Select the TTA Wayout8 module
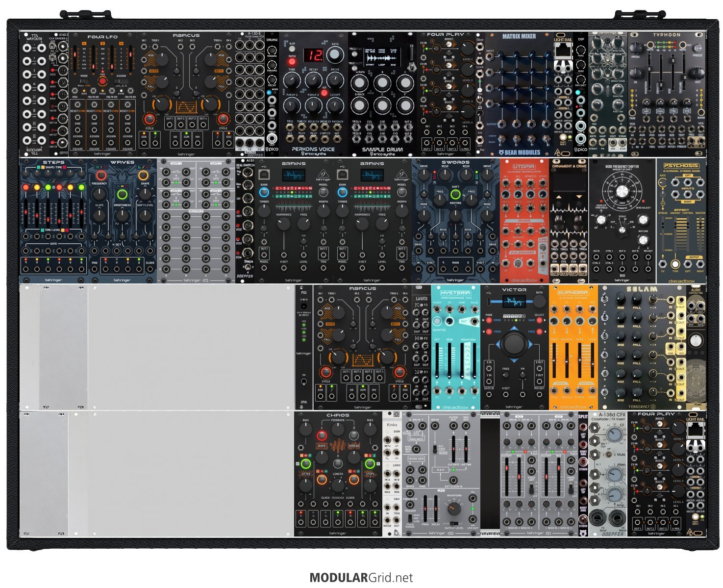723x588 pixels. point(34,94)
